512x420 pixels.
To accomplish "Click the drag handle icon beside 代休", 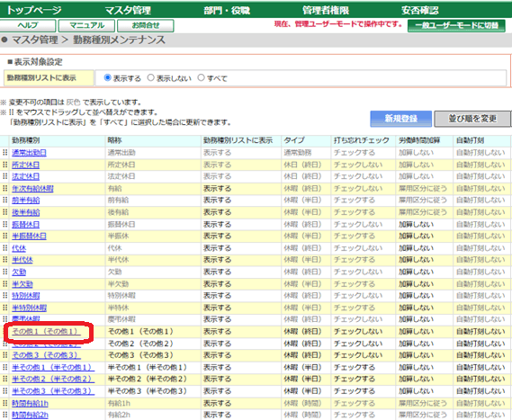I will [x=4, y=248].
